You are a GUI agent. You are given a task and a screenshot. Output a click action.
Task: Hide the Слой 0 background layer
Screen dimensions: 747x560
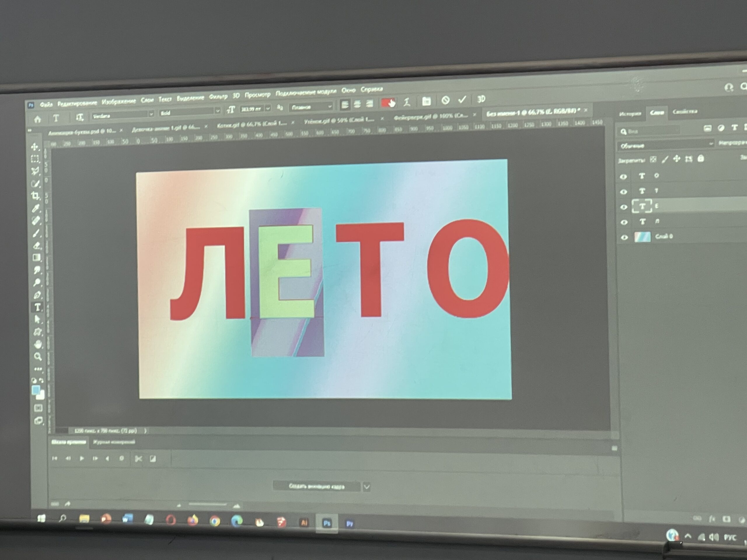click(x=624, y=237)
